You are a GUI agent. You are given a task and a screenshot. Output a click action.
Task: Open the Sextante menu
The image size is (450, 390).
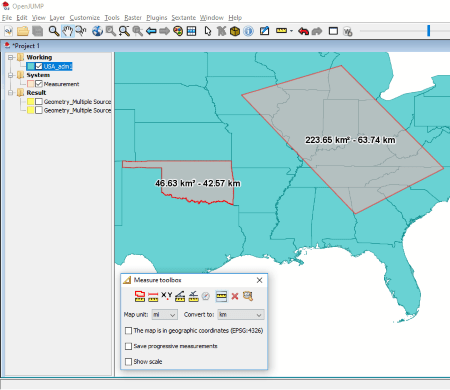pyautogui.click(x=184, y=18)
